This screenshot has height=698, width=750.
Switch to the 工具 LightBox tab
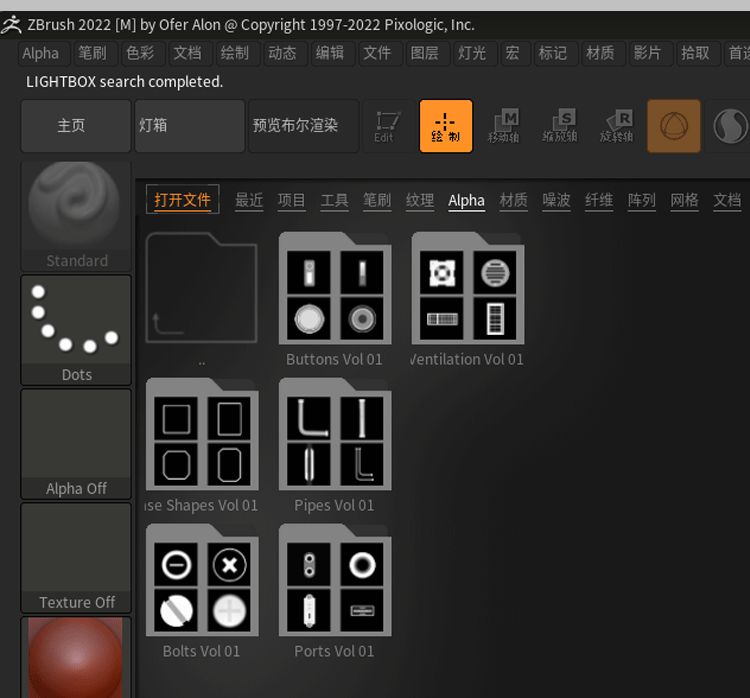[334, 200]
